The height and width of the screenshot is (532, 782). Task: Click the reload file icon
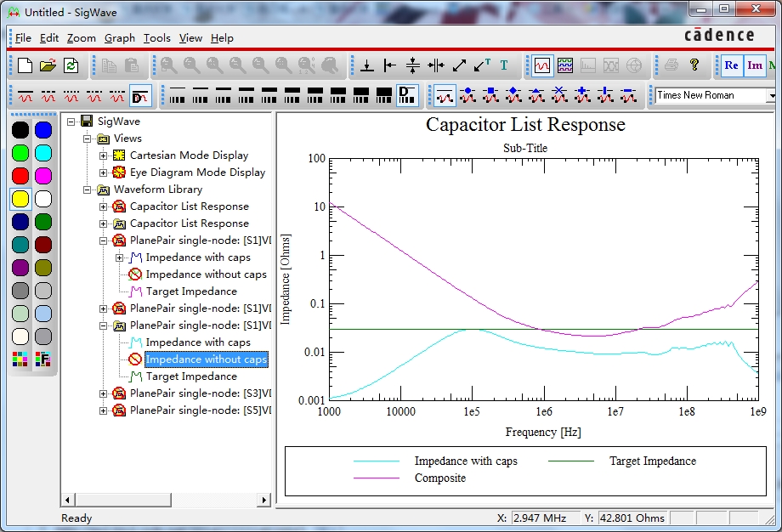[71, 65]
